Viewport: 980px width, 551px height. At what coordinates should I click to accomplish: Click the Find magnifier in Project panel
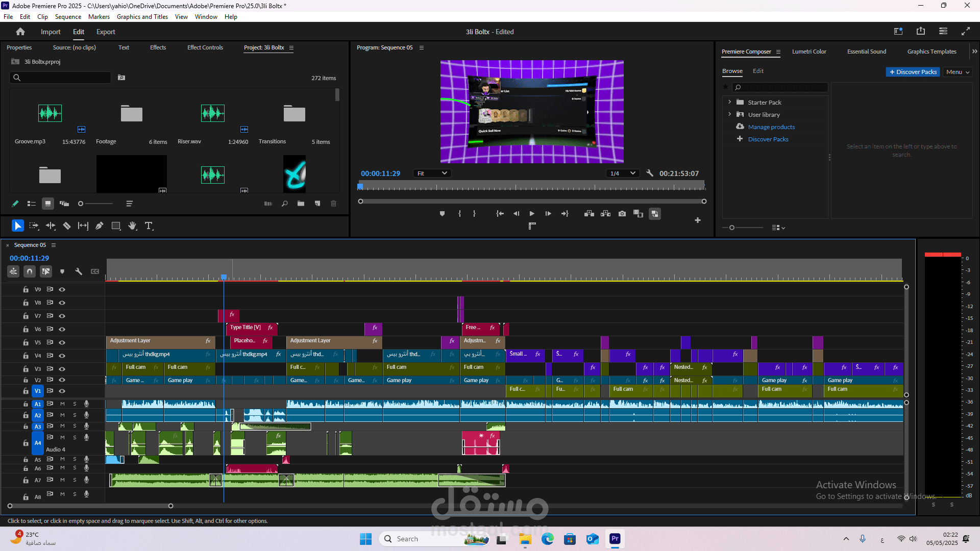coord(285,204)
